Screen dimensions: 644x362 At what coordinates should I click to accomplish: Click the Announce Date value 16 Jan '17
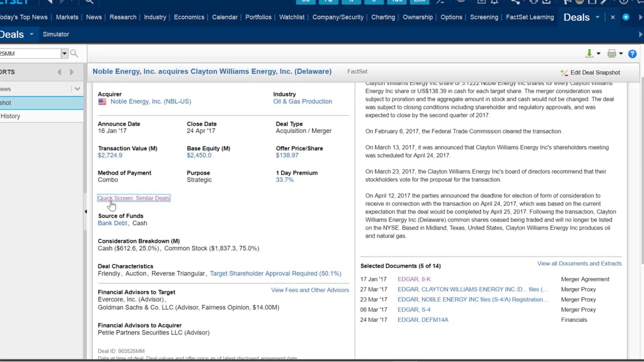coord(112,131)
